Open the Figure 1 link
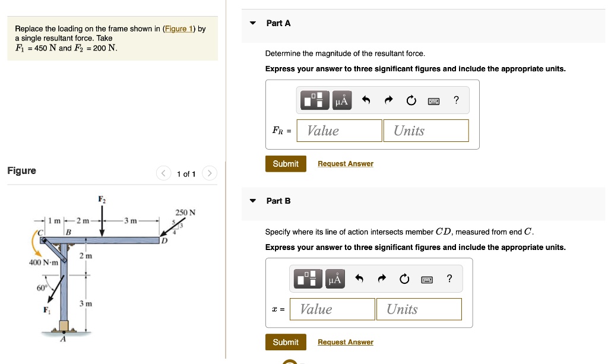Image resolution: width=608 pixels, height=364 pixels. tap(178, 28)
